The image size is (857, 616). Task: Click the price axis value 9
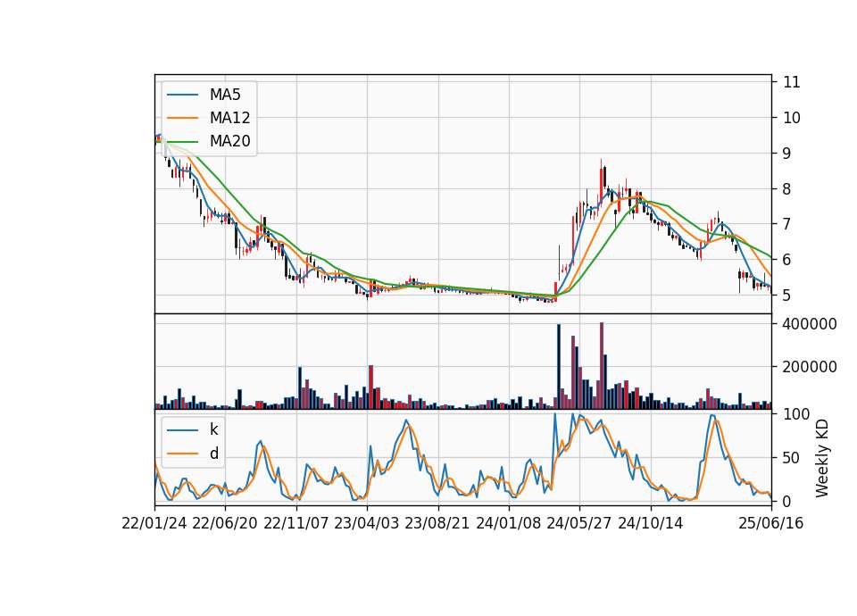coord(787,154)
